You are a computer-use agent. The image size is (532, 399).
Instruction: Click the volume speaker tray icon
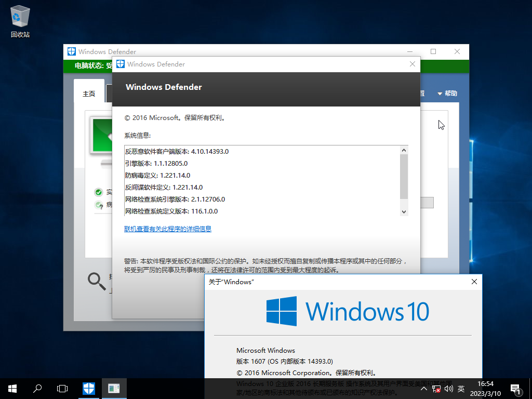(448, 389)
